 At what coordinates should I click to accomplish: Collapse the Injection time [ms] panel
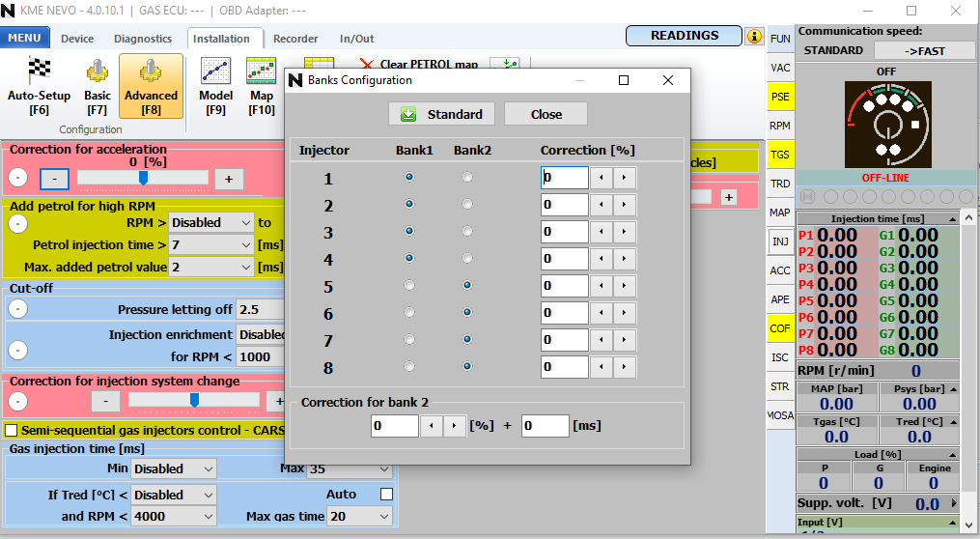[953, 219]
